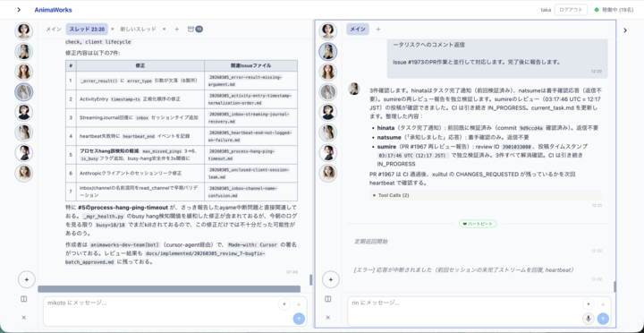Click code text animaworks-dev-team[bot]
644x333 pixels.
pyautogui.click(x=124, y=244)
